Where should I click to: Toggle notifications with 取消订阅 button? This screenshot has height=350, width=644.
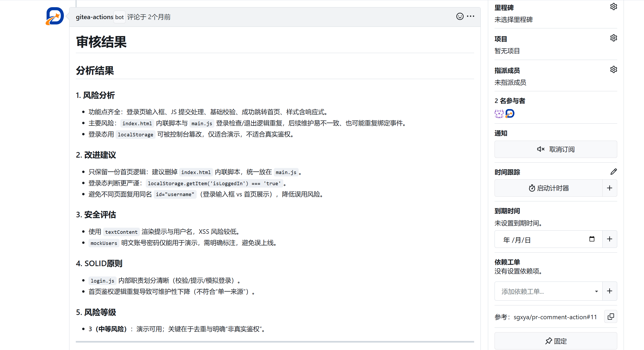(x=555, y=149)
